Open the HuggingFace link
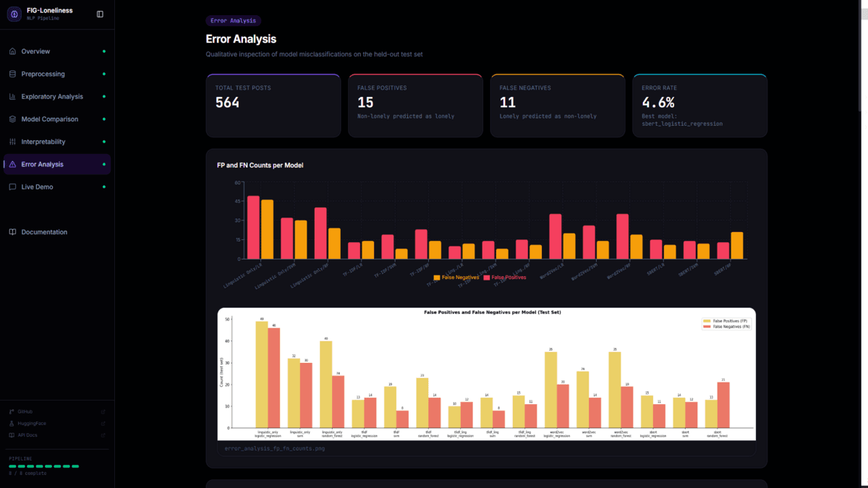The image size is (868, 488). [x=57, y=424]
